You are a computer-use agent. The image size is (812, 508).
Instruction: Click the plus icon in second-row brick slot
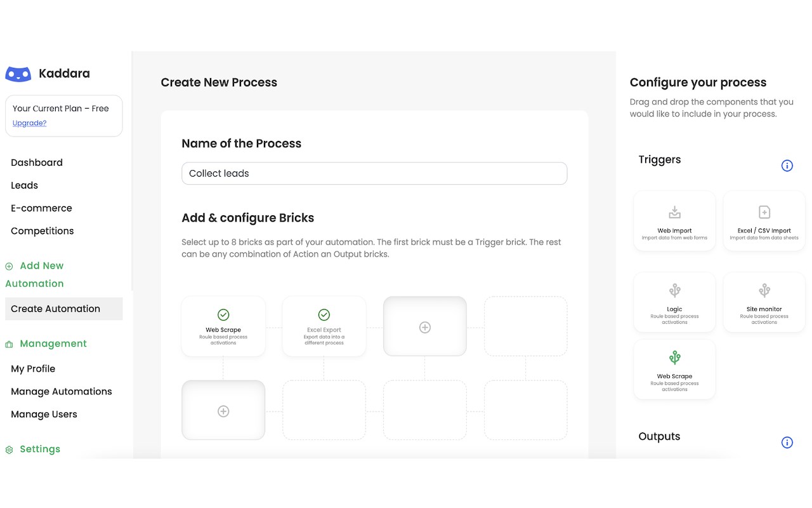tap(223, 411)
